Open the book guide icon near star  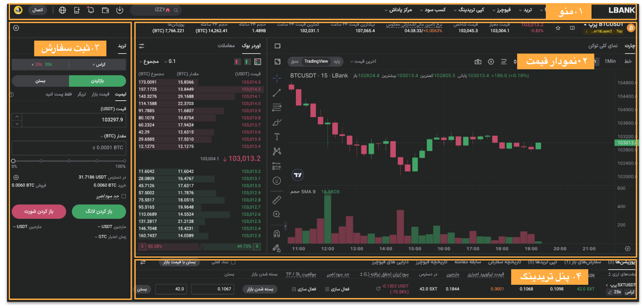click(x=572, y=28)
